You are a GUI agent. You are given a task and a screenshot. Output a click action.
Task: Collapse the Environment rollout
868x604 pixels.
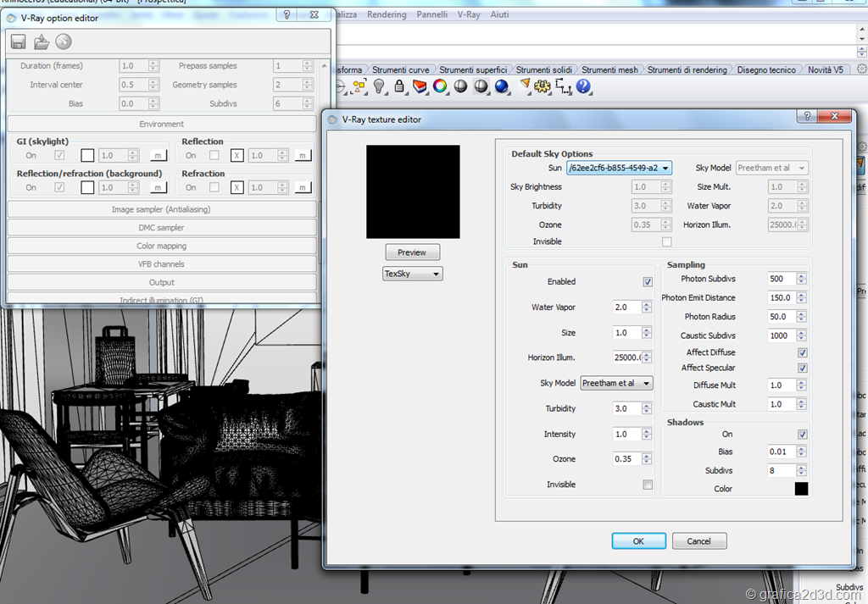click(x=161, y=124)
